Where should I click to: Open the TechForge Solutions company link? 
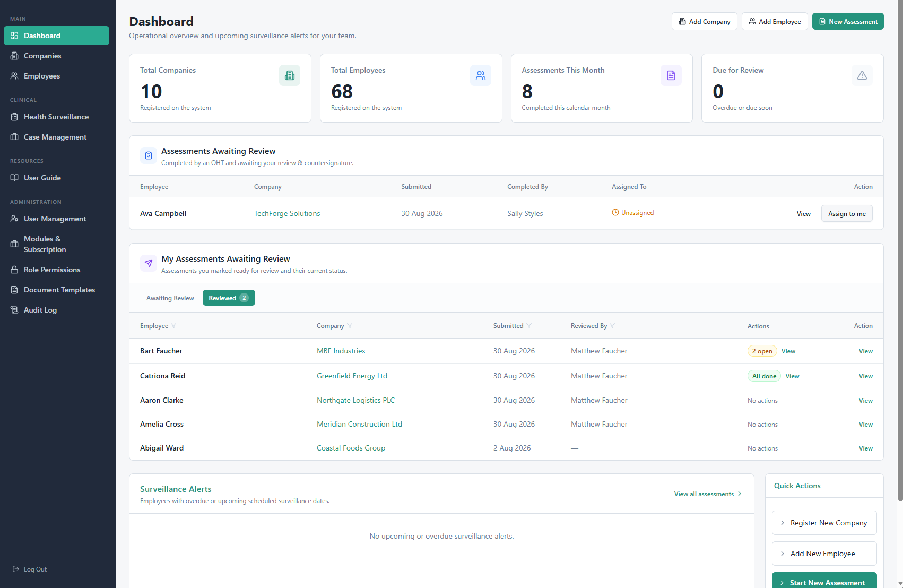tap(287, 213)
